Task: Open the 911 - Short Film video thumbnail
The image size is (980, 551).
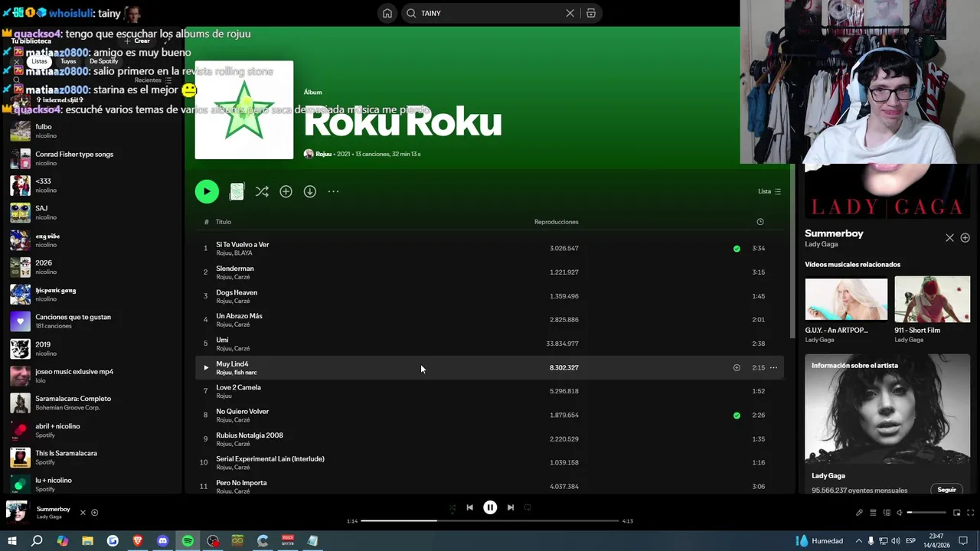Action: (932, 299)
